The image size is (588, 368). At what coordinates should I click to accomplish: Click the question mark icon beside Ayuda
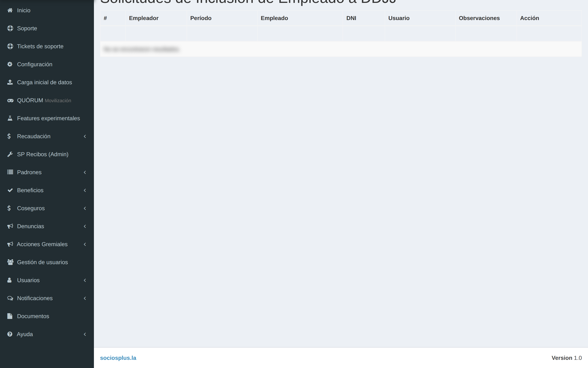coord(10,334)
